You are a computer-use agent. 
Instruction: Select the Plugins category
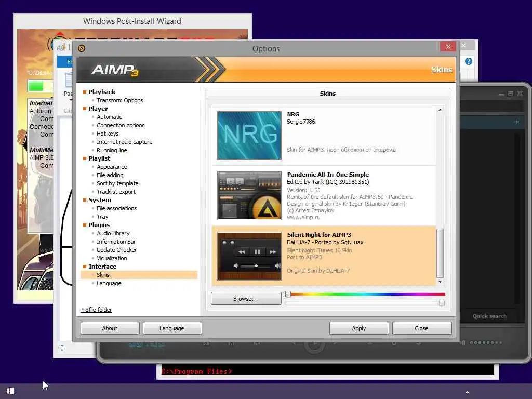99,225
